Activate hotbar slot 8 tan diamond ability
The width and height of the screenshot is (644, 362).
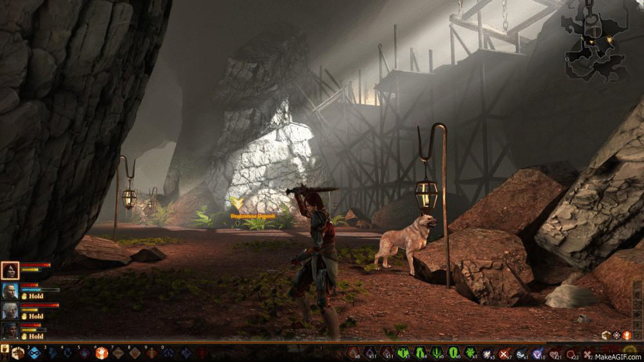coord(135,353)
